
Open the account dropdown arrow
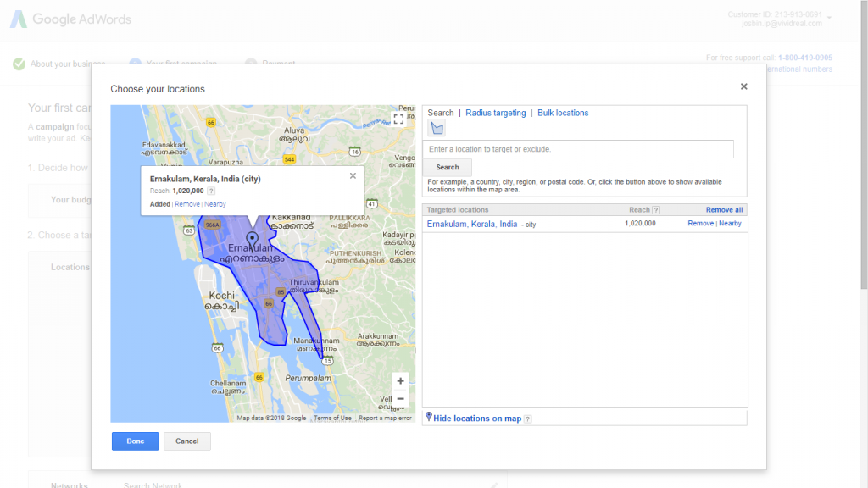tap(829, 19)
